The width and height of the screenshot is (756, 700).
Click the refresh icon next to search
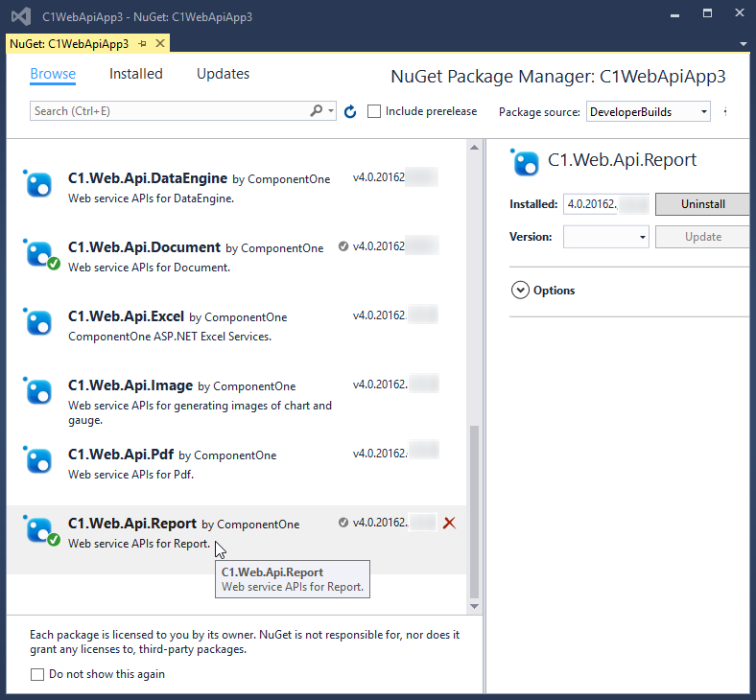coord(350,112)
